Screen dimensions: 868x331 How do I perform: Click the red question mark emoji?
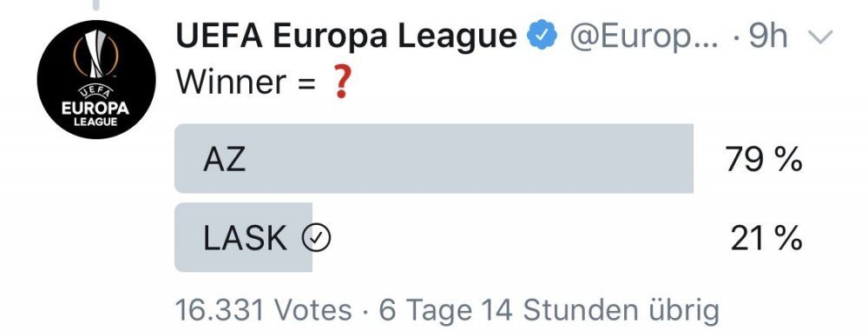341,83
